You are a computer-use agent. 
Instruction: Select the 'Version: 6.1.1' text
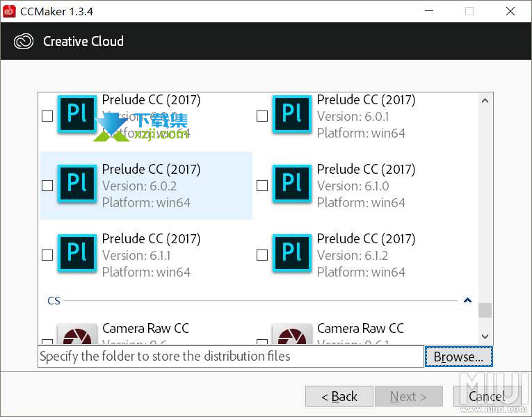(136, 256)
